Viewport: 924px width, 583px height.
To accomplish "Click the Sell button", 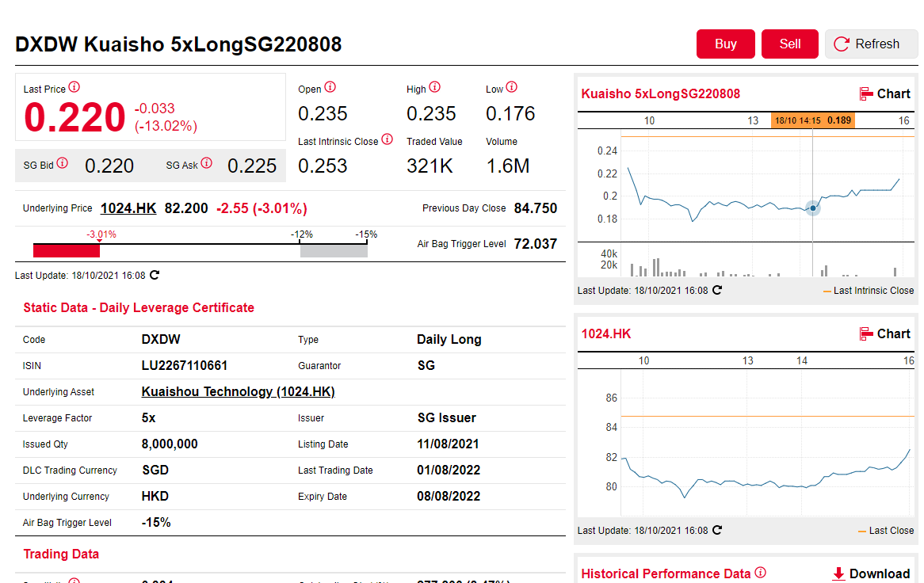I will [789, 44].
